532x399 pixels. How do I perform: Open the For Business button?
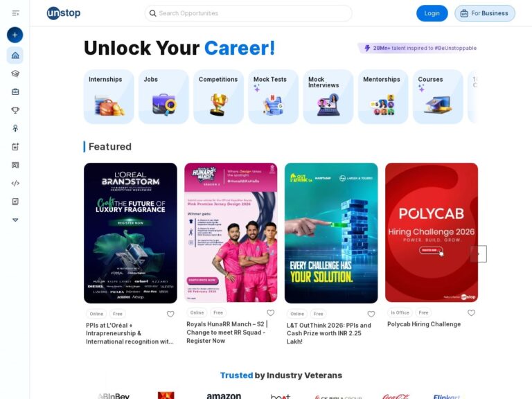click(x=484, y=13)
